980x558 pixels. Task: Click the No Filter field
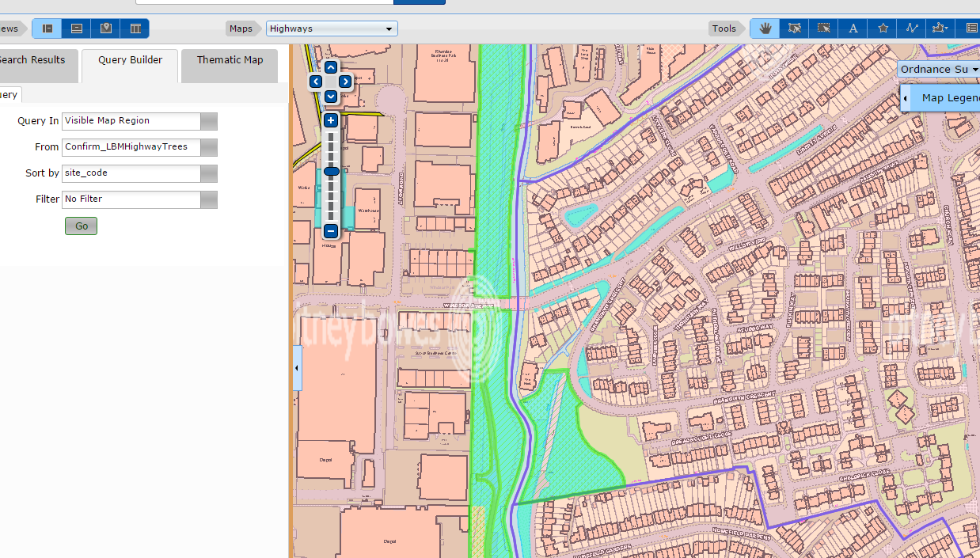pyautogui.click(x=131, y=199)
